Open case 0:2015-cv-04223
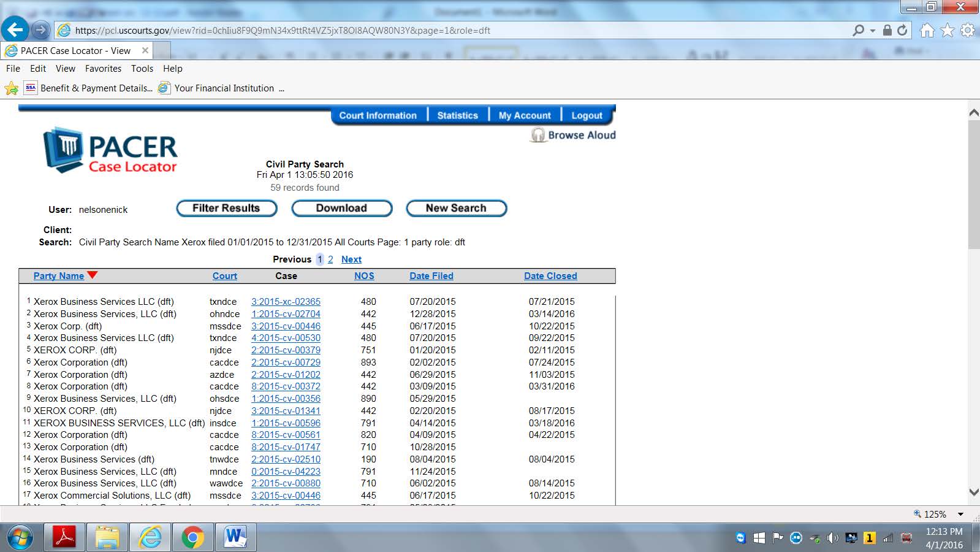This screenshot has width=980, height=552. pos(286,472)
